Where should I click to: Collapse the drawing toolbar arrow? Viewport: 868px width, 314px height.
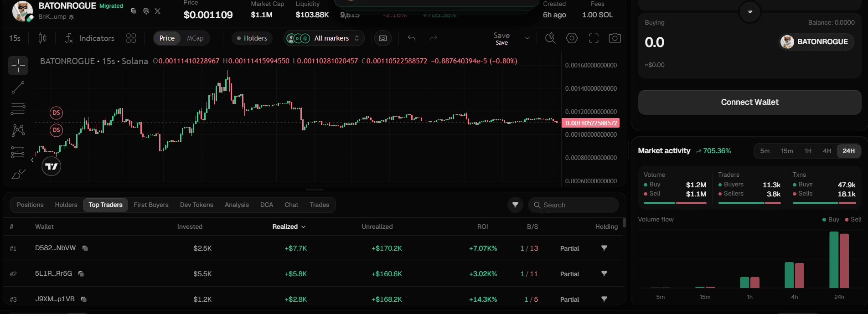click(32, 160)
